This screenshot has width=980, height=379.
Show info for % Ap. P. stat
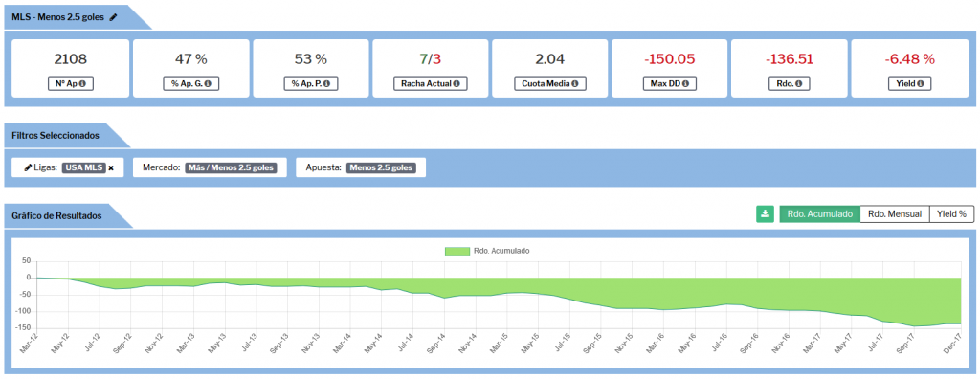pos(326,84)
